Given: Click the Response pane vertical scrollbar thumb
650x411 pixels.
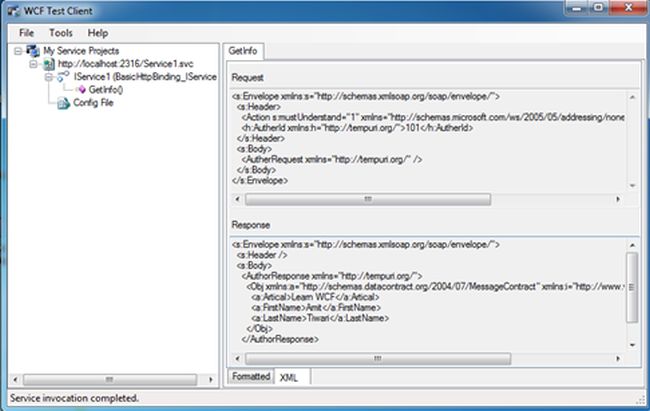Looking at the screenshot, I should pos(632,287).
